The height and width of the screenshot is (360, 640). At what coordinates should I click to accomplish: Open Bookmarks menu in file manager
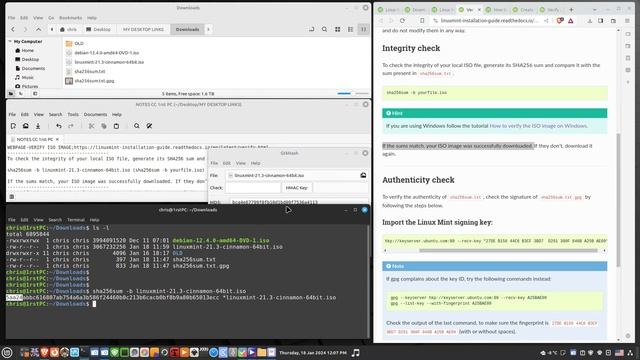[71, 18]
